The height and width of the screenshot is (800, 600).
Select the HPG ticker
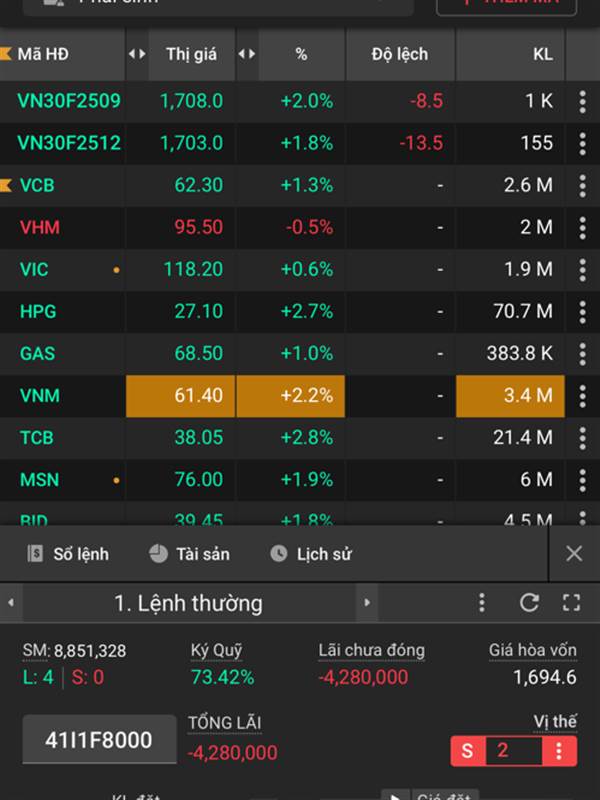(38, 312)
